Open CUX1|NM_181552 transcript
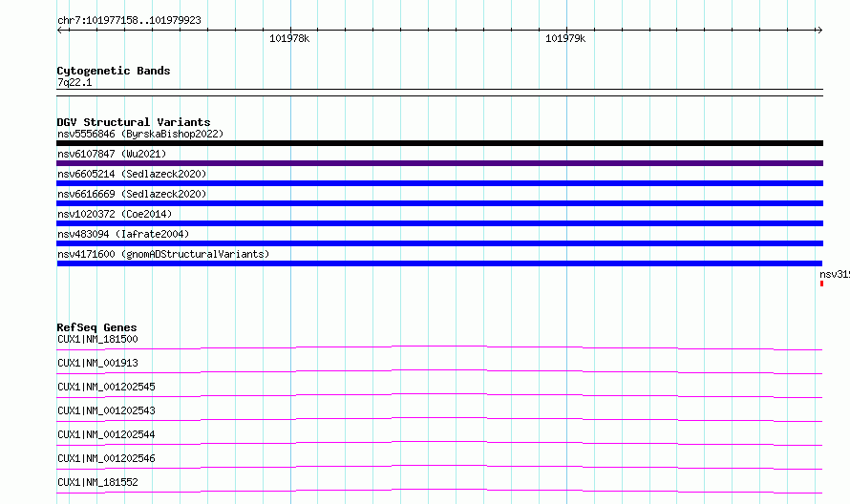Viewport: 850px width, 504px height. 97,482
